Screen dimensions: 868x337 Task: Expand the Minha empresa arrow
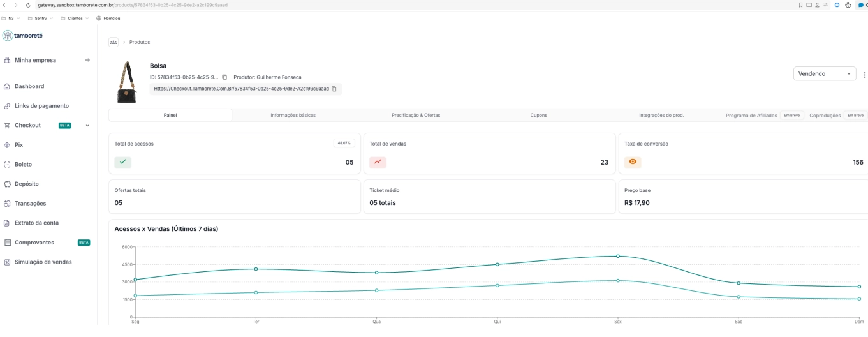coord(87,60)
